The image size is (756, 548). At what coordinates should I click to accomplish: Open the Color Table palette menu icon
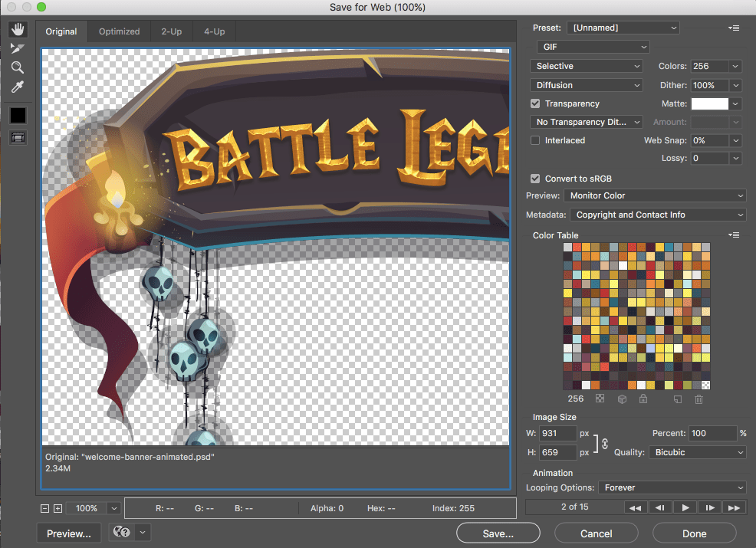pyautogui.click(x=734, y=235)
